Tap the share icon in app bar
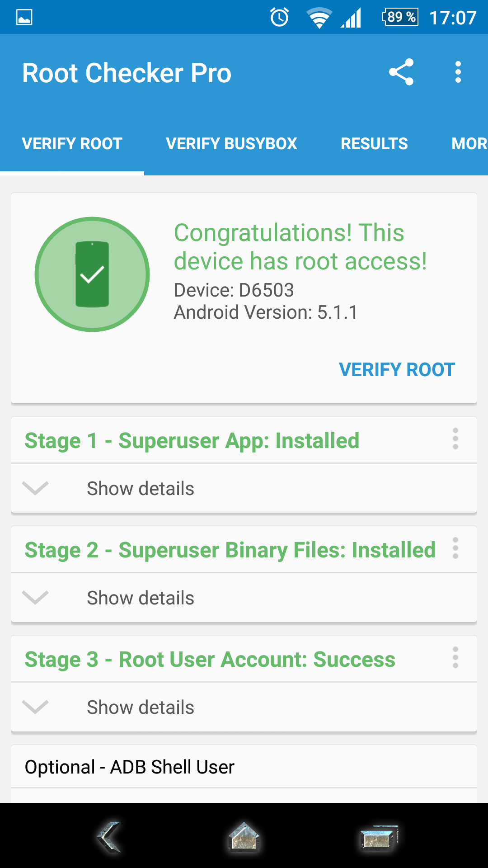 tap(401, 72)
